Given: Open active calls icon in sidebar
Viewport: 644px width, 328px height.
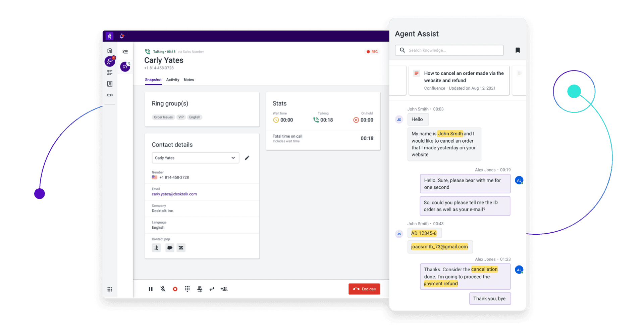Looking at the screenshot, I should (110, 61).
